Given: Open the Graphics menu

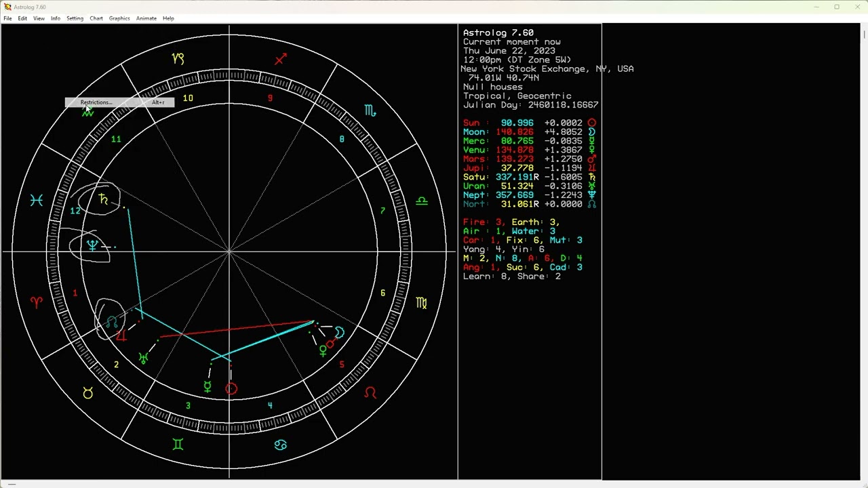Looking at the screenshot, I should pos(119,18).
